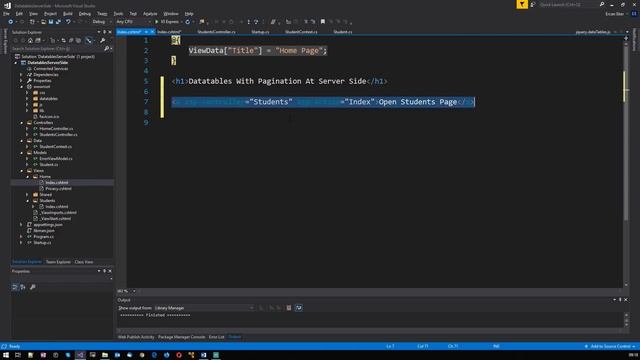Open Properties wrench in Solution Explorer toolbar
The height and width of the screenshot is (360, 640).
pos(102,40)
